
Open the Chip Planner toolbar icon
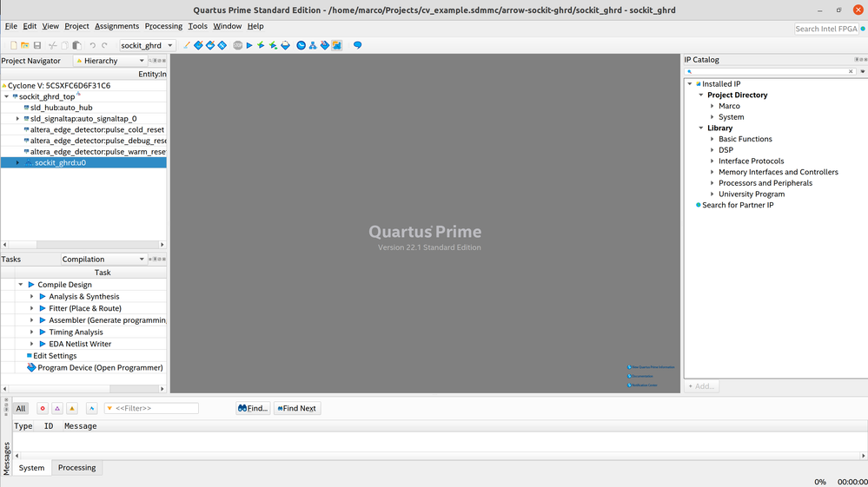pos(222,45)
